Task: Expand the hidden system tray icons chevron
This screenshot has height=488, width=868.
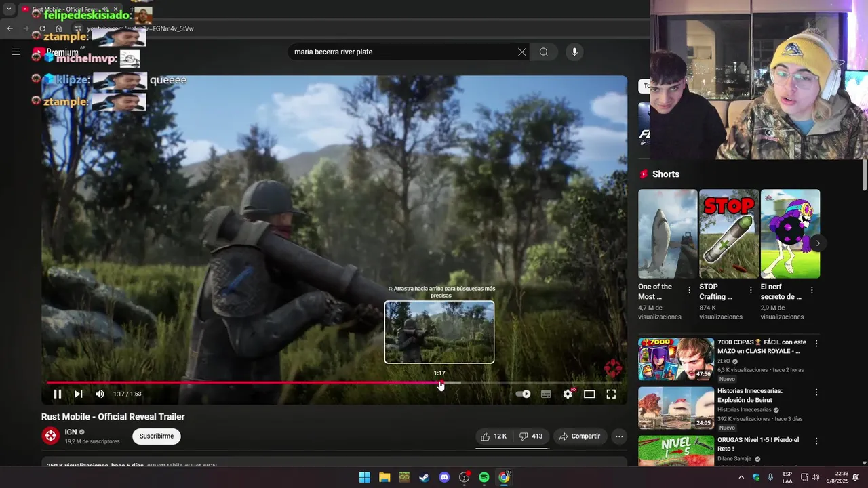Action: [x=741, y=477]
